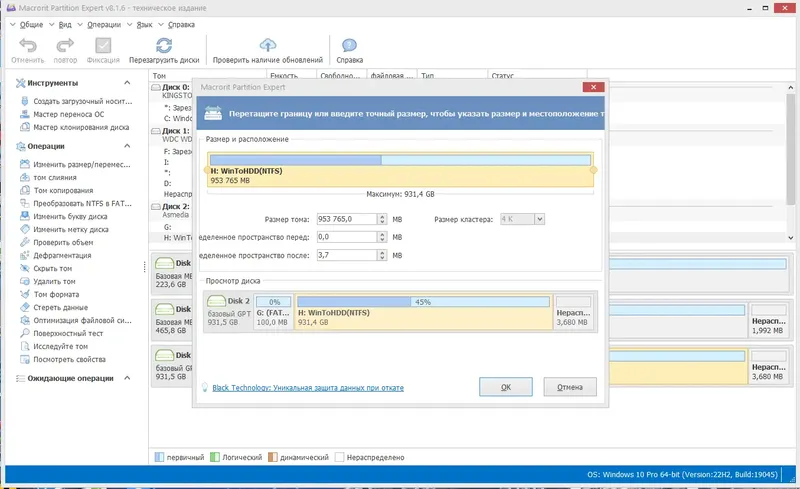Viewport: 800px width, 489px height.
Task: Click Отмена to cancel the dialog
Action: (x=570, y=387)
